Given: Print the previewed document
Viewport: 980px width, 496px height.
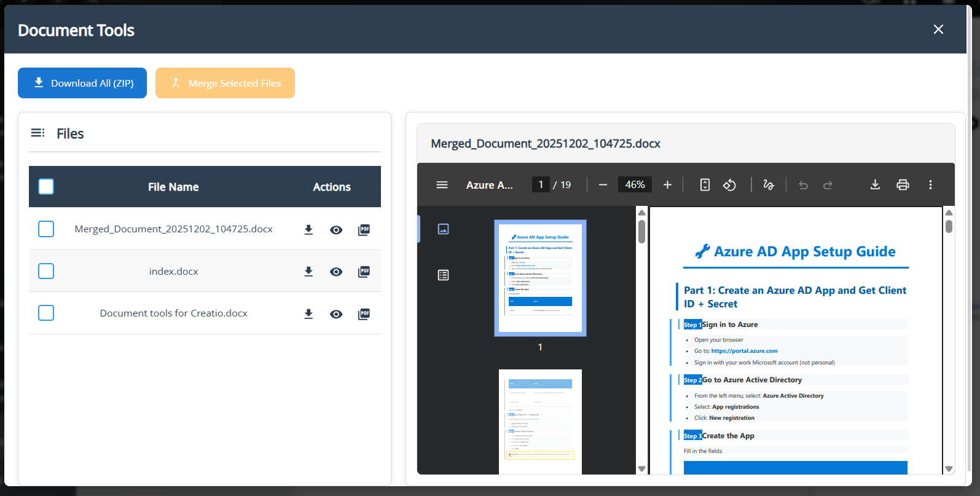Looking at the screenshot, I should point(903,185).
